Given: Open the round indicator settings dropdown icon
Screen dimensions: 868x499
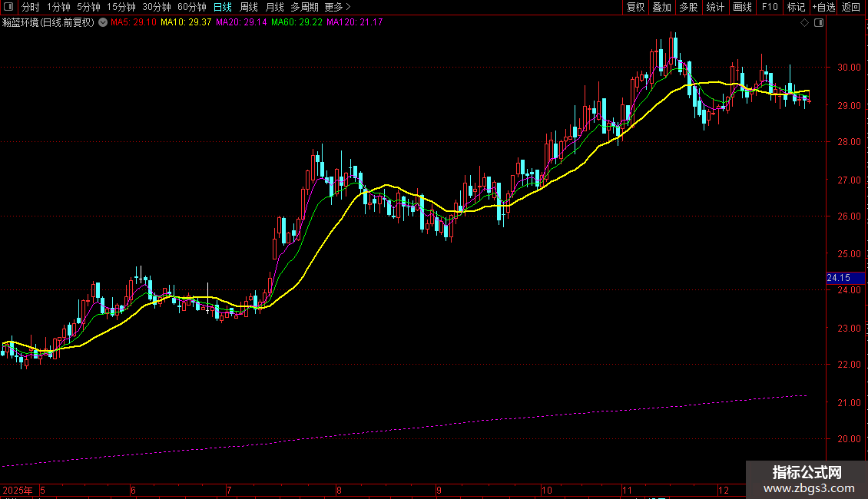Looking at the screenshot, I should coord(103,22).
